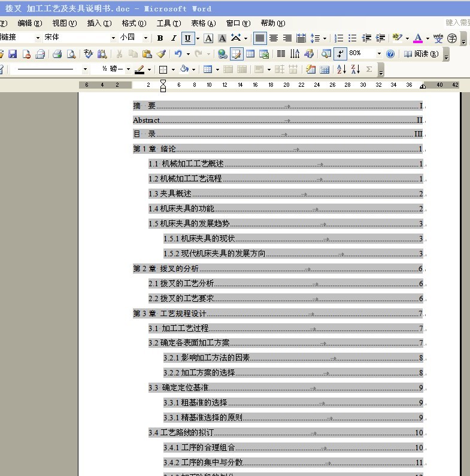The height and width of the screenshot is (476, 470).
Task: Open the 编辑(E) menu
Action: pos(30,23)
